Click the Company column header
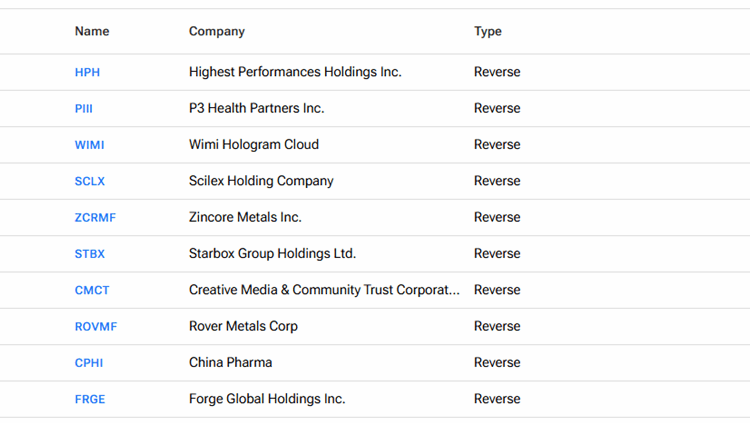Image resolution: width=750 pixels, height=423 pixels. coord(217,32)
